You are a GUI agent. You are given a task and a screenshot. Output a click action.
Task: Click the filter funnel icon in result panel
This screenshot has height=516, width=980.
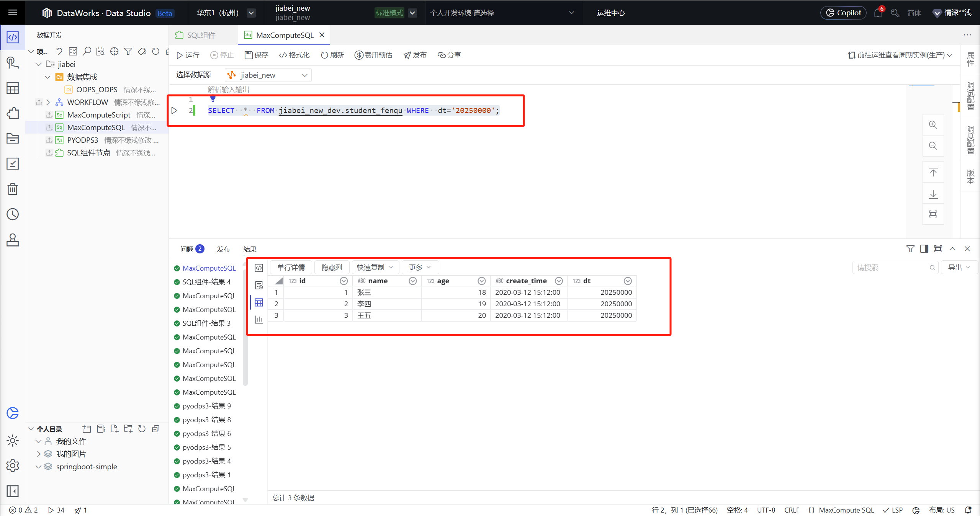click(x=910, y=249)
